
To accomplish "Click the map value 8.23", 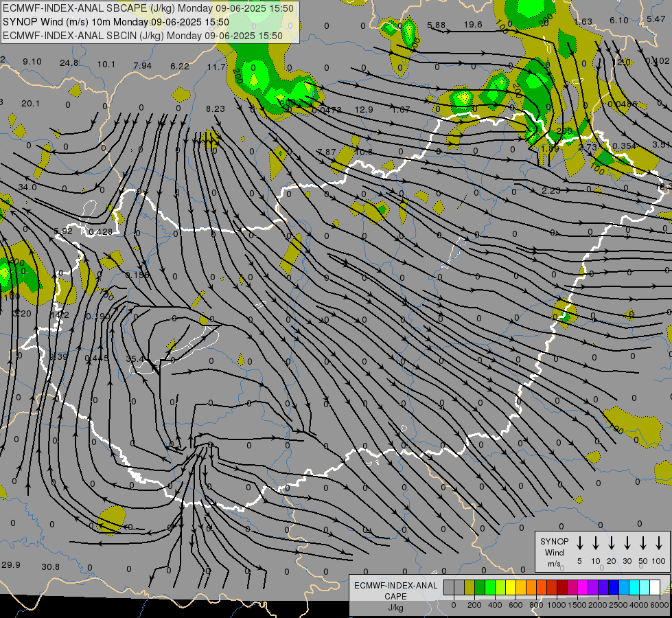I will pos(215,109).
